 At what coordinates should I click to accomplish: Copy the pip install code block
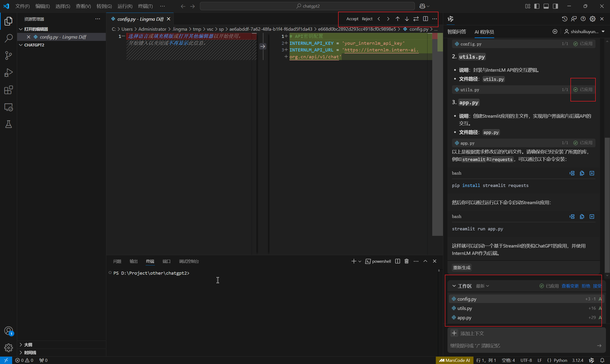582,173
